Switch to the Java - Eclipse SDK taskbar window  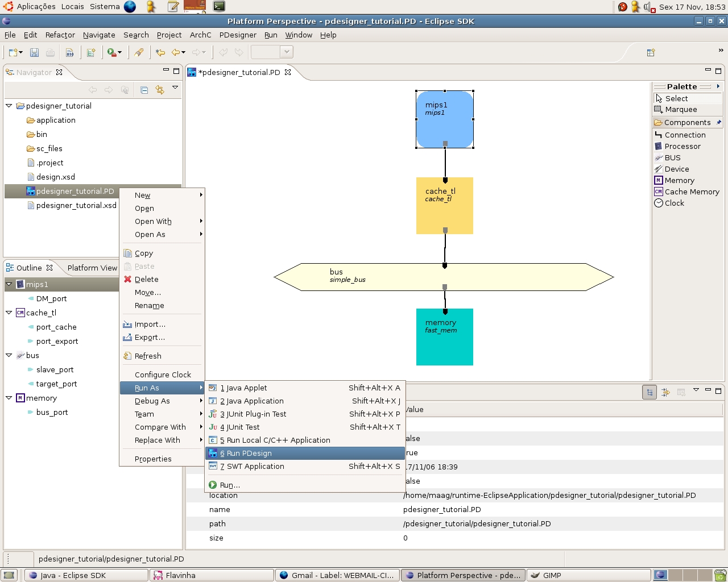coord(86,575)
